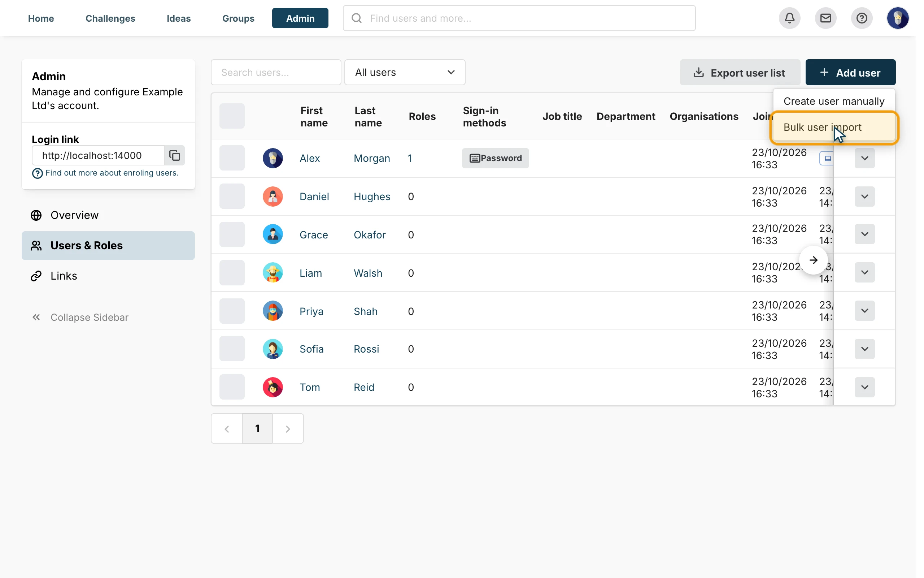Toggle the select-all checkbox in table header
The image size is (924, 578).
point(232,116)
